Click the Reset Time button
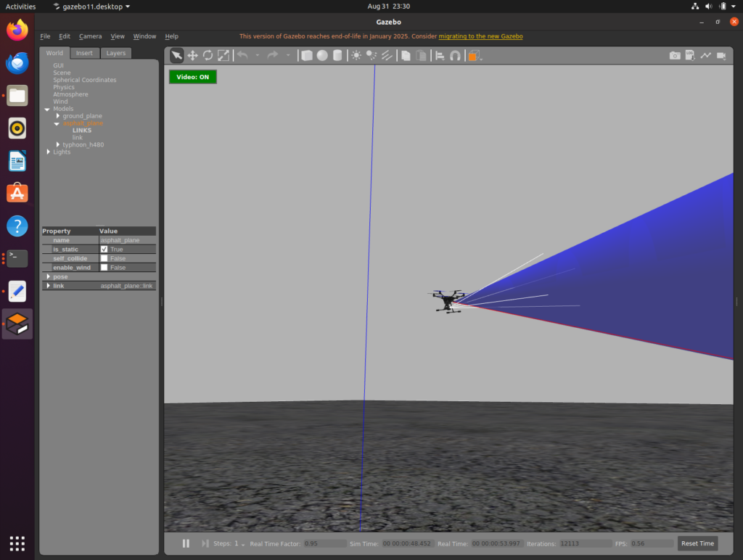743x560 pixels. point(697,543)
